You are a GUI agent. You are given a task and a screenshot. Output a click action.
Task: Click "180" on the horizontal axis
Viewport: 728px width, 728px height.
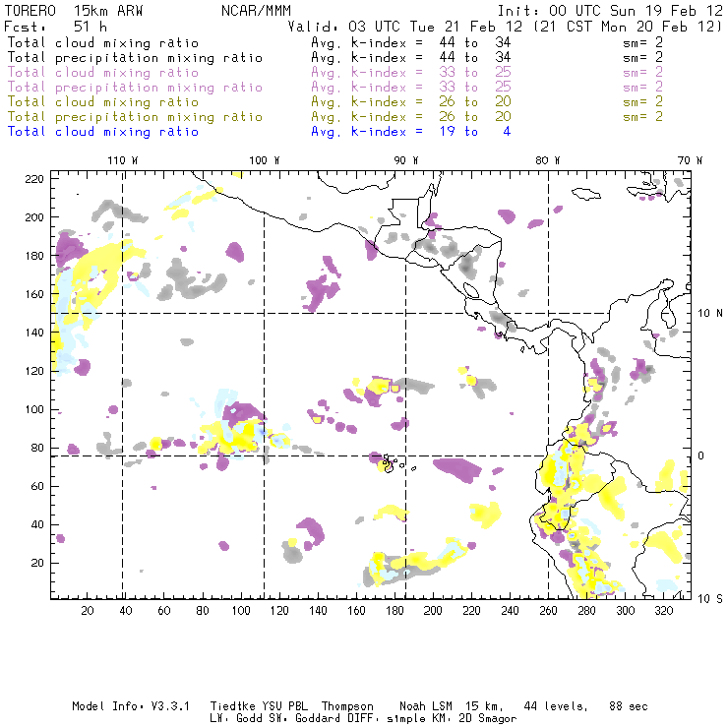tap(394, 611)
